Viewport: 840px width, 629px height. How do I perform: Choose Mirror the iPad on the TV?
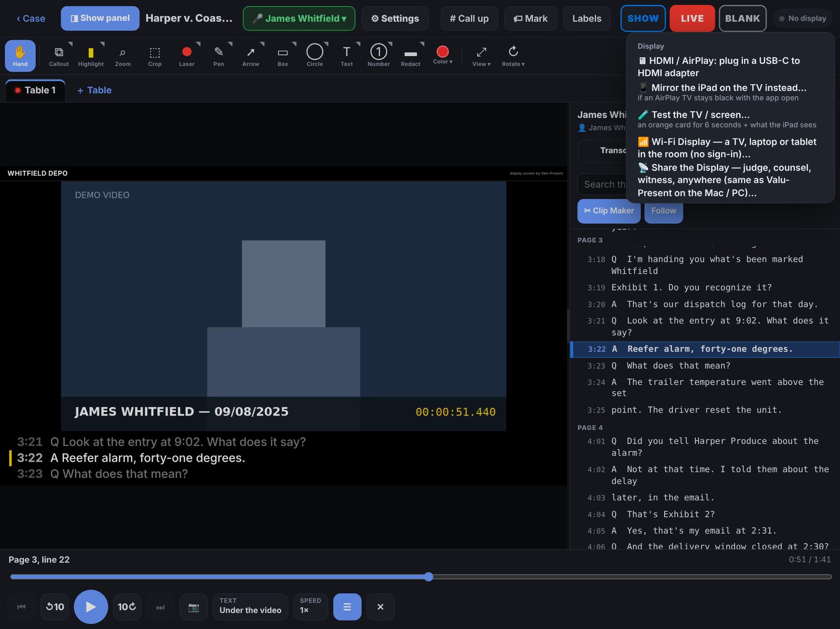coord(730,92)
